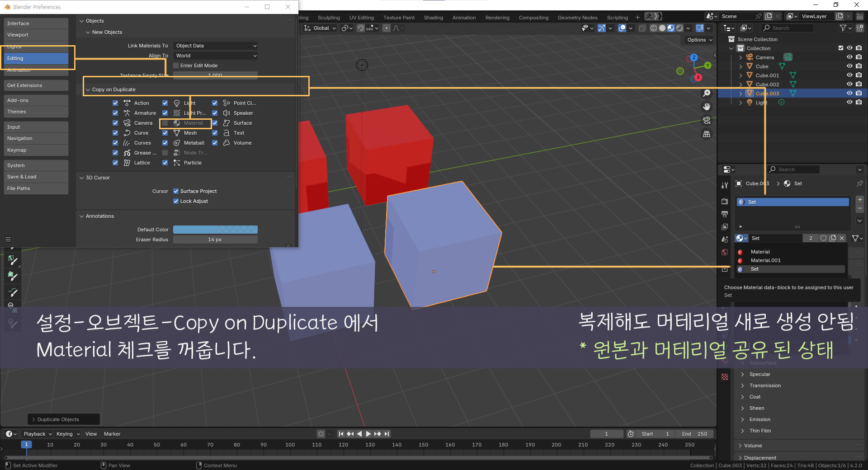Viewport: 868px width, 470px height.
Task: Hide Camera in viewport via eye icon
Action: point(849,57)
